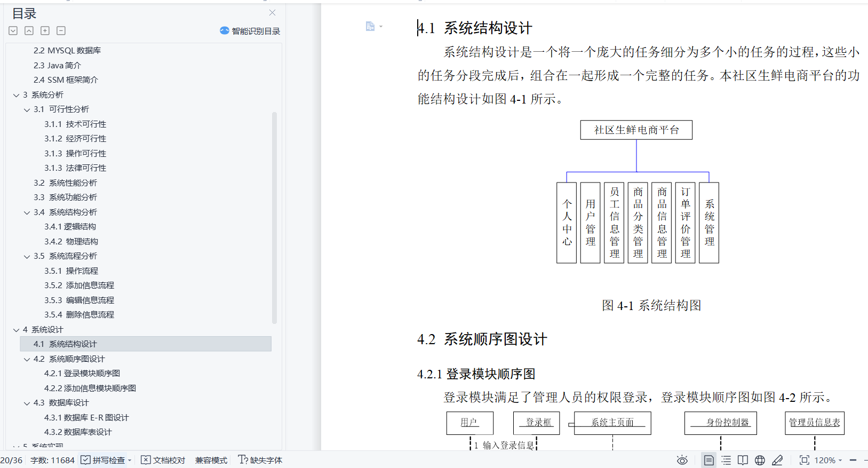Click the '图 4-1 系统结构图' caption
The height and width of the screenshot is (468, 868).
651,305
